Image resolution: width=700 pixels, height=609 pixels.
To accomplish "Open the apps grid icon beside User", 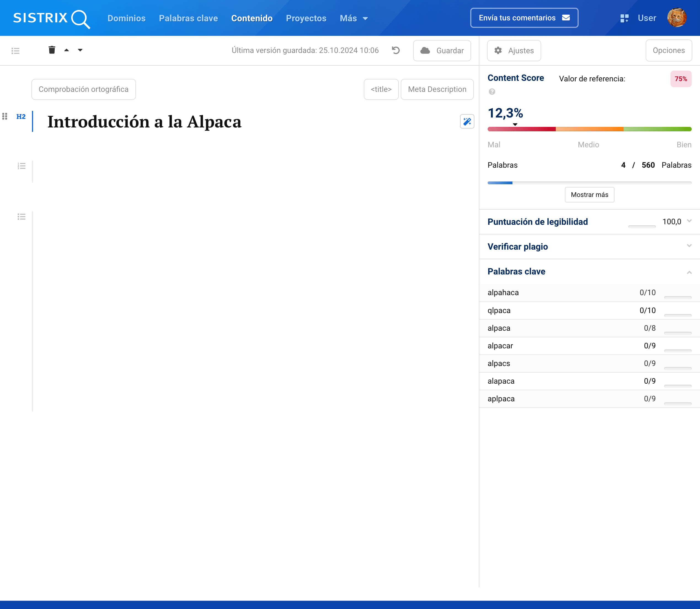I will tap(624, 18).
